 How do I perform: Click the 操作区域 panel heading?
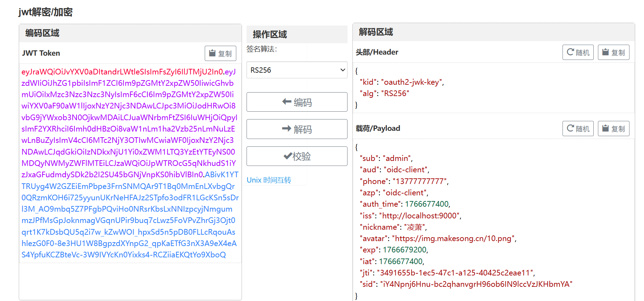(270, 34)
